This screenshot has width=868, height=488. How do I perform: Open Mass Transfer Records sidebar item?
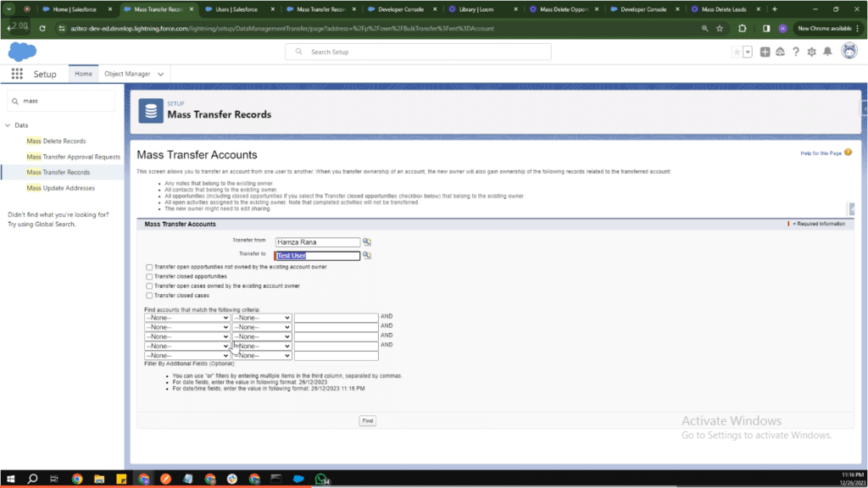click(58, 172)
